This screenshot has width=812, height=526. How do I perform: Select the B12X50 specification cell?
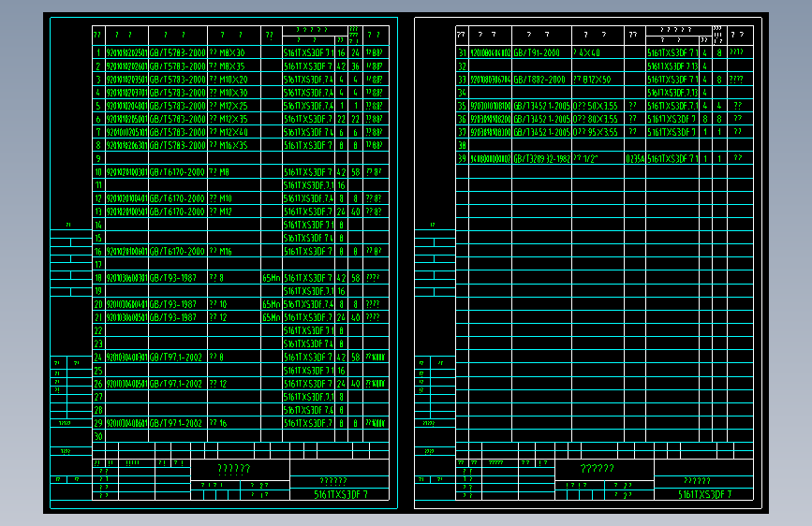click(x=598, y=80)
